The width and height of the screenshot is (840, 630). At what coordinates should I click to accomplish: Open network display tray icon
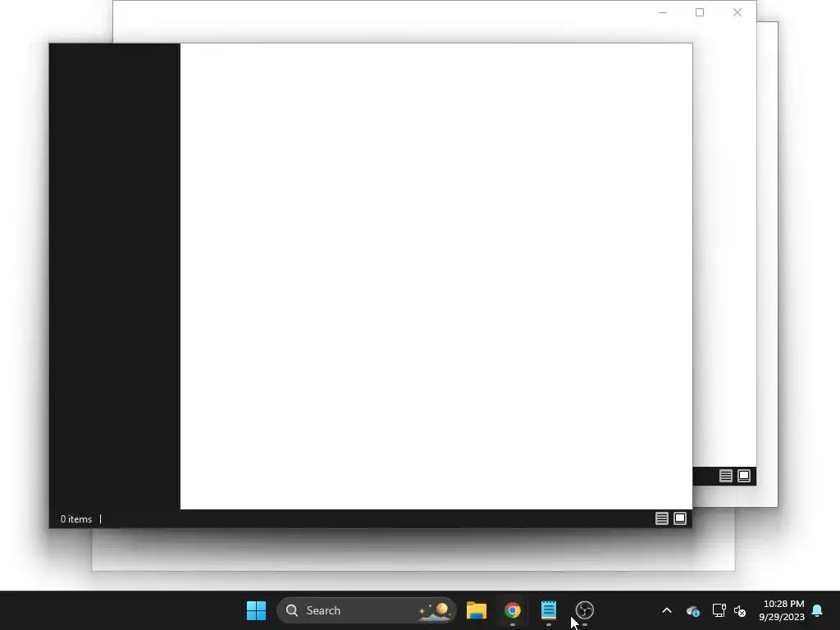tap(719, 610)
